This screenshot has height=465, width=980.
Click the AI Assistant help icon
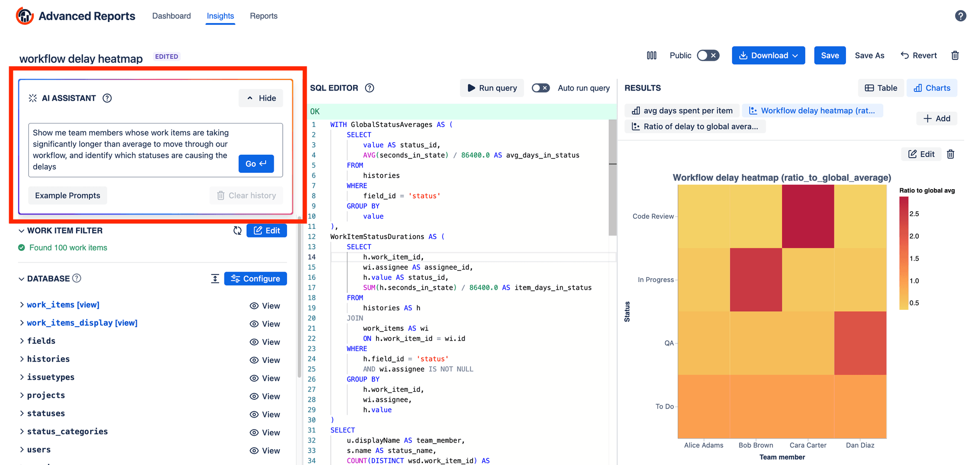pos(107,98)
